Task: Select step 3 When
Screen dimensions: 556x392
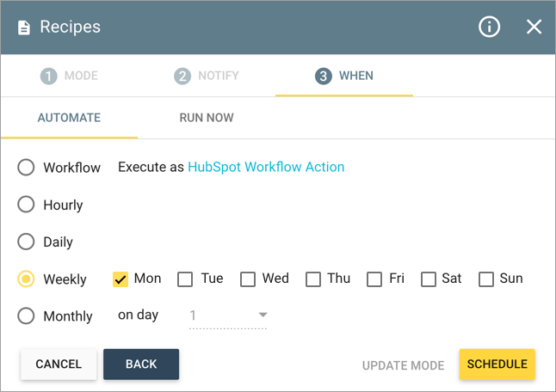Action: point(344,76)
